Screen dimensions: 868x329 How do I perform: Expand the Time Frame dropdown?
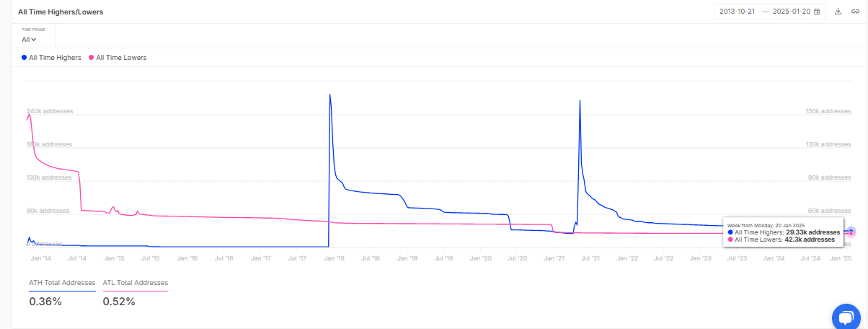point(29,39)
